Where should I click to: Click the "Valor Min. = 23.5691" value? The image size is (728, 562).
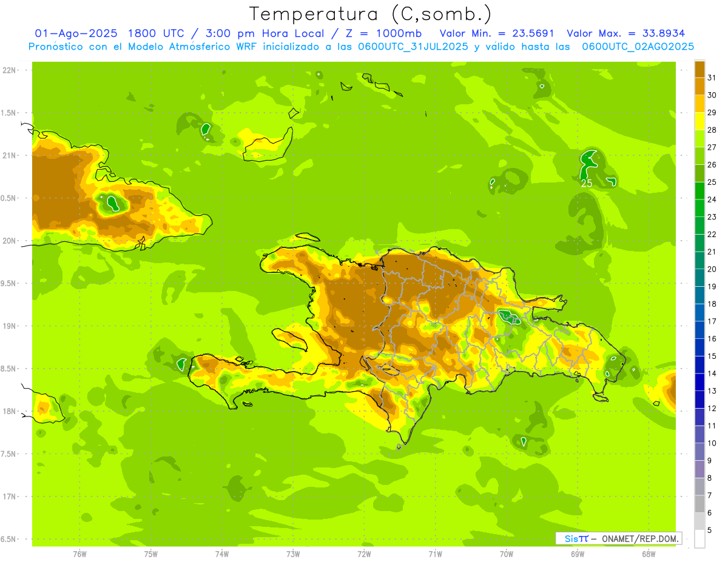coord(496,33)
